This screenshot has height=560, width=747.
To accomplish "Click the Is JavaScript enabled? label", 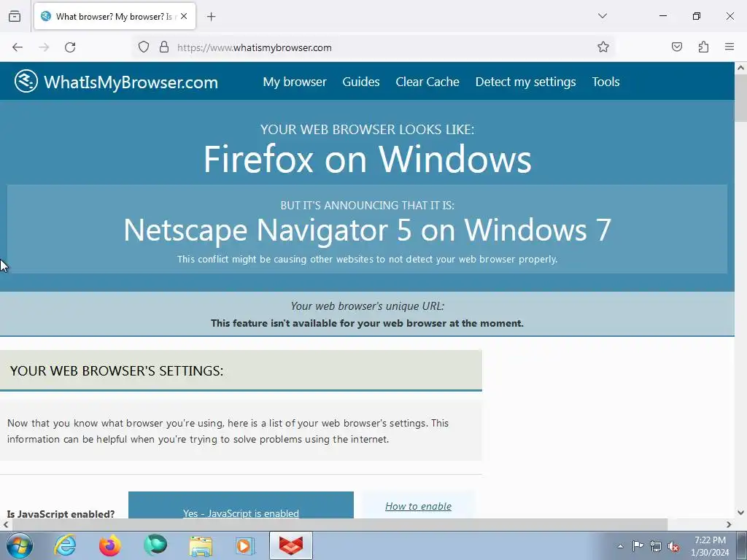I will click(61, 513).
